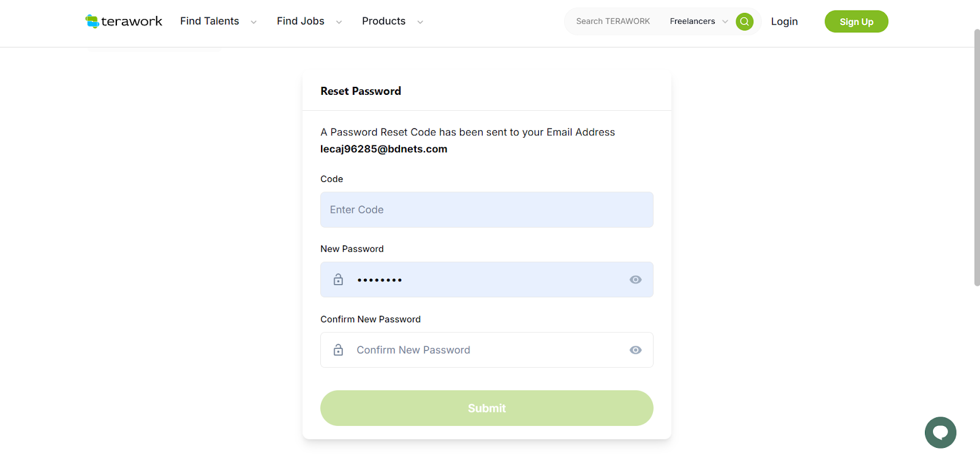Click the Terawork logo
The image size is (980, 454).
coord(124,21)
